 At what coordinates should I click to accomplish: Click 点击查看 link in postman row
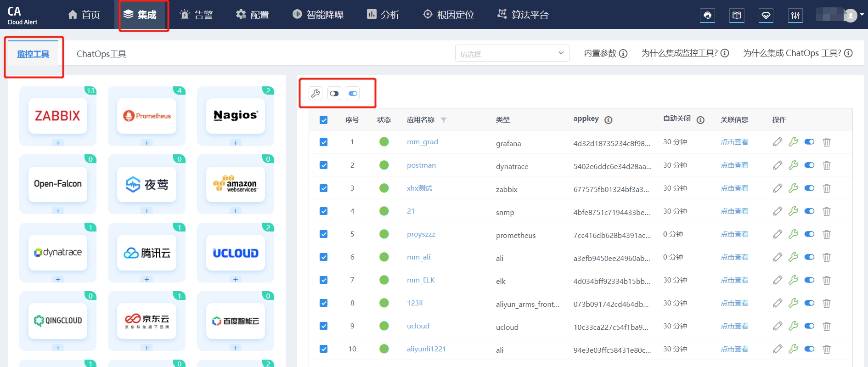(734, 165)
